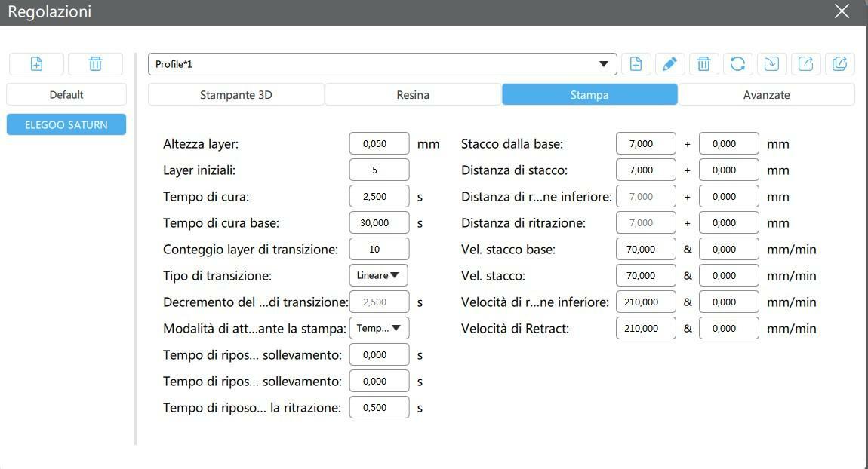868x469 pixels.
Task: Edit Vel. stacco second value field
Action: (x=728, y=275)
